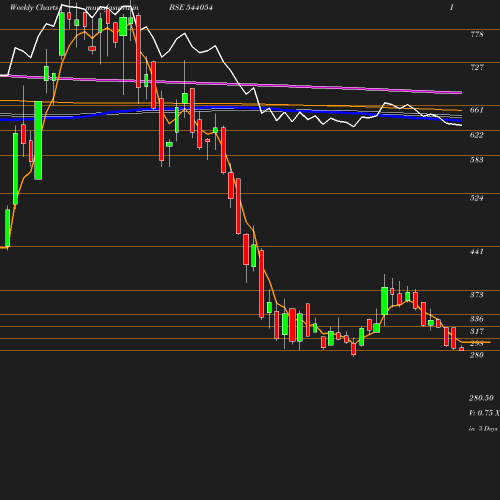This screenshot has width=500, height=500.
Task: Click the "Weekly Charts" title text
Action: point(34,7)
